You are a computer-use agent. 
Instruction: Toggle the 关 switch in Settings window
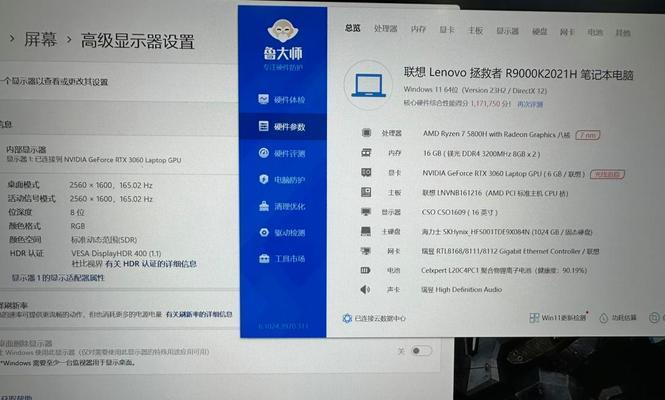point(421,351)
